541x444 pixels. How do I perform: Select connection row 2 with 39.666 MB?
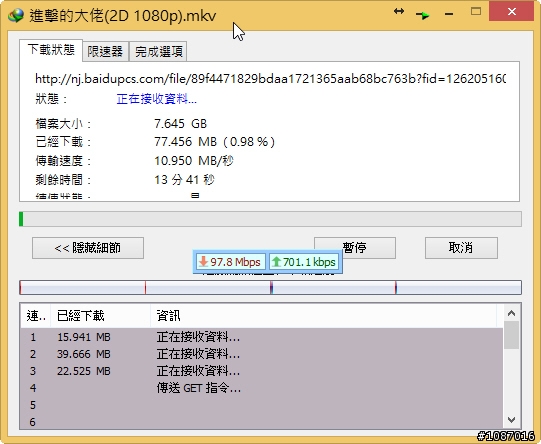pyautogui.click(x=262, y=354)
